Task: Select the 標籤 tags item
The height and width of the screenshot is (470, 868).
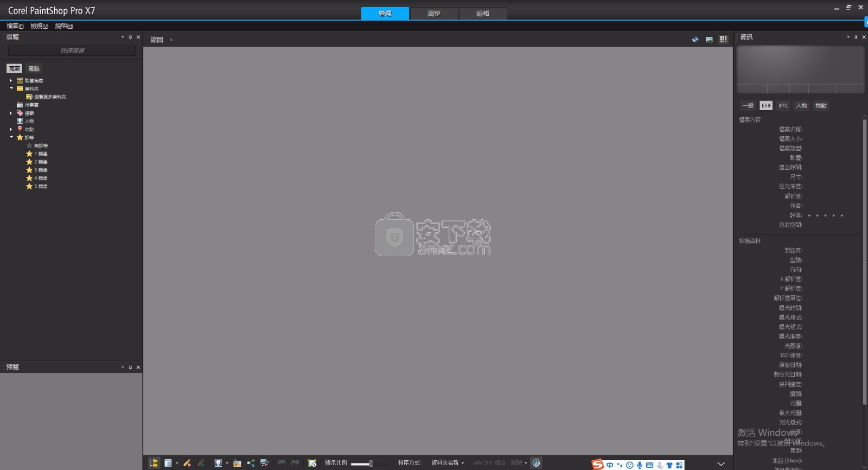Action: click(29, 113)
